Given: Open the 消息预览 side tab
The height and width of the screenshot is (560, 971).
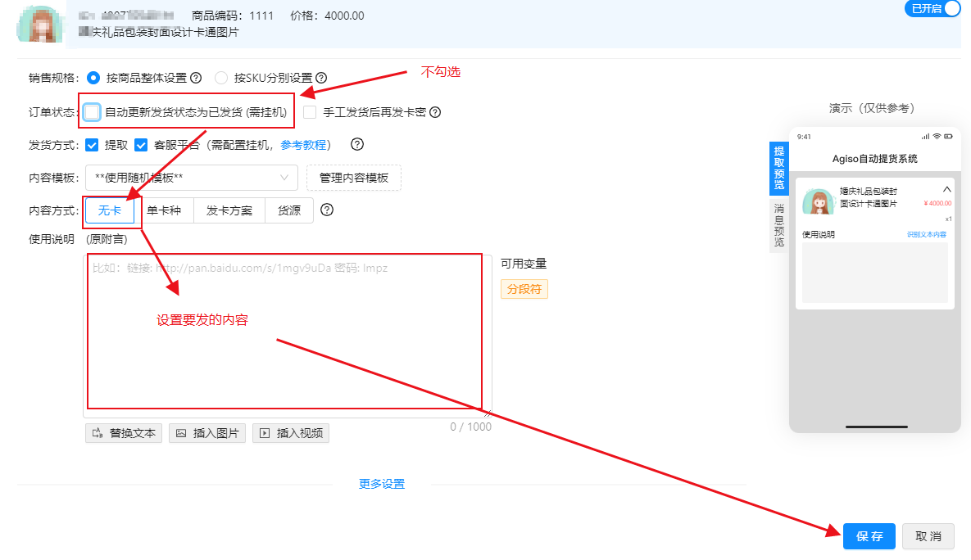Looking at the screenshot, I should click(778, 225).
